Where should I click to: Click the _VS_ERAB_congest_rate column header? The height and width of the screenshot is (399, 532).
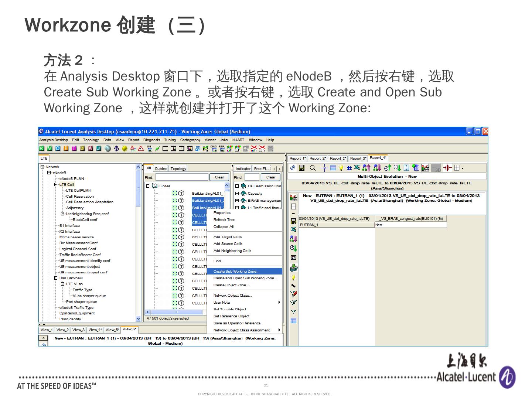pos(411,219)
